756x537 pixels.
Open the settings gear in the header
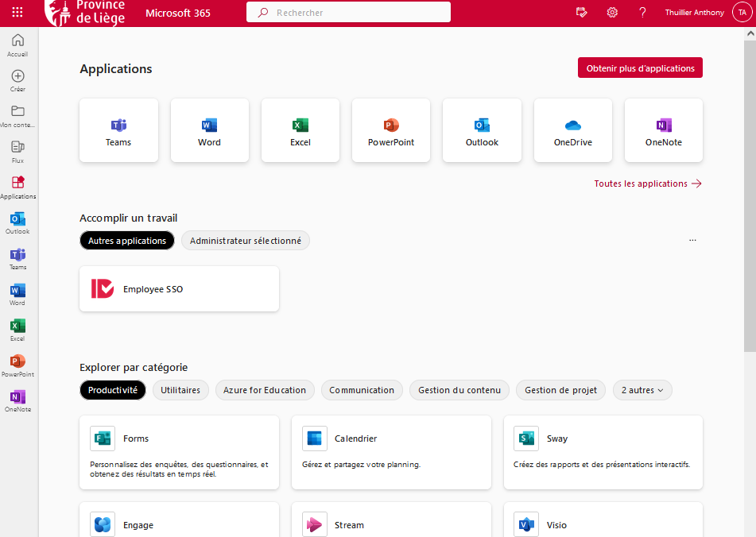coord(612,13)
